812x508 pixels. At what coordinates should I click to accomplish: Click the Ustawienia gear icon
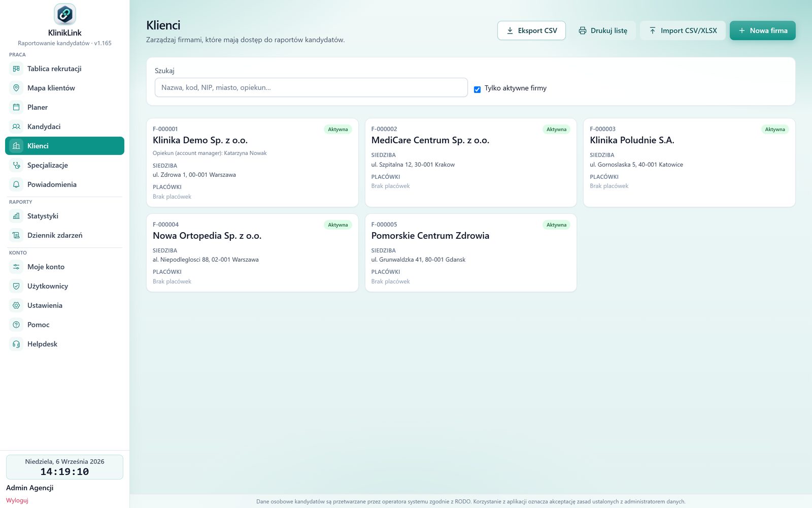point(16,305)
